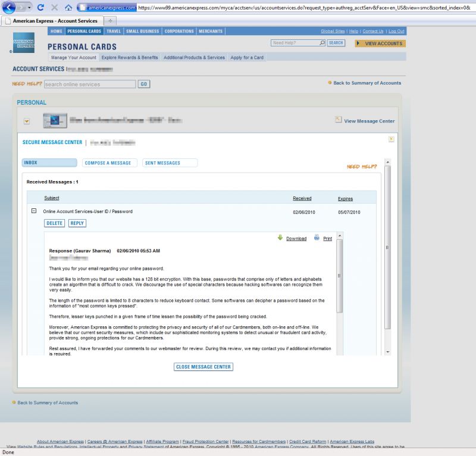Click the Credit Card Reform footer link
476x456 pixels.
(x=308, y=442)
